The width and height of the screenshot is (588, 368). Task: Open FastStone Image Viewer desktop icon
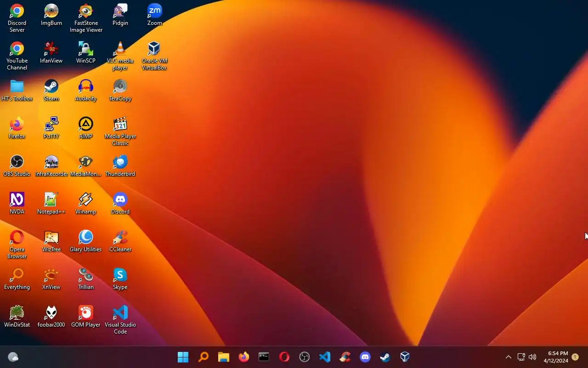tap(86, 18)
